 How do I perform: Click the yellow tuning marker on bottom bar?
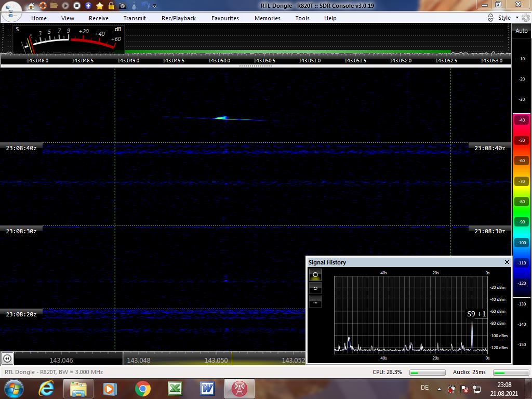[x=232, y=358]
